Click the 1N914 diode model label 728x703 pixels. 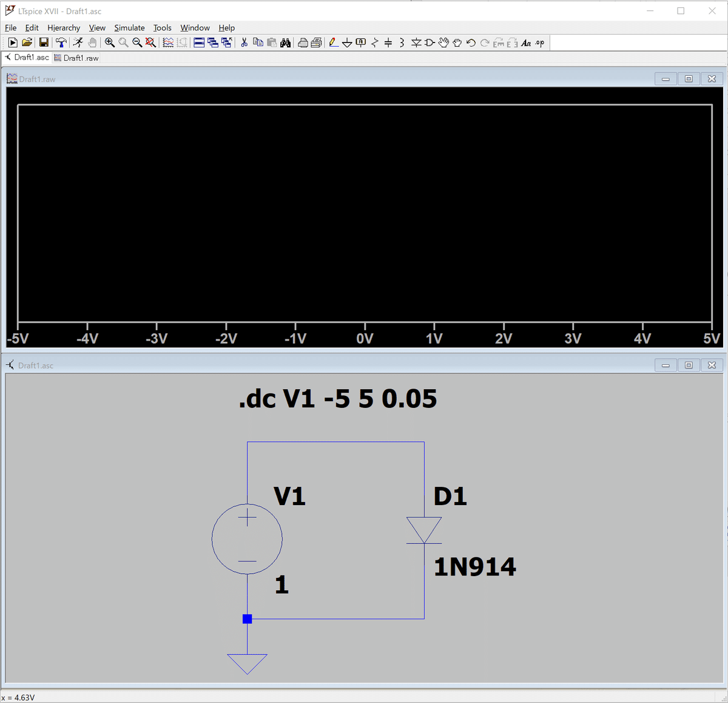coord(475,567)
